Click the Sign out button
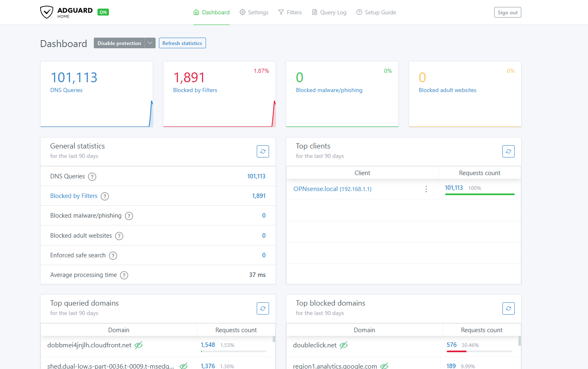588x369 pixels. [508, 12]
